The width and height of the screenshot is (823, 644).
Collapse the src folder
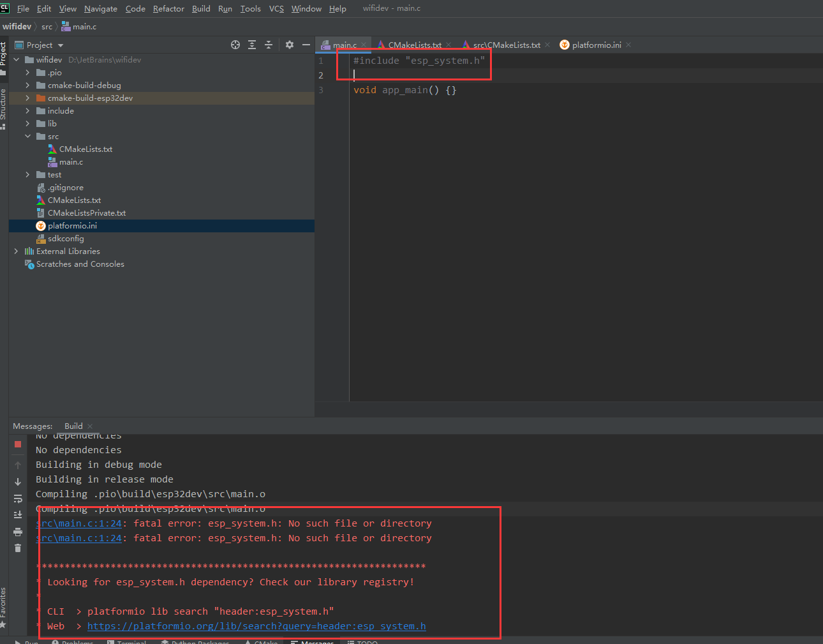27,136
